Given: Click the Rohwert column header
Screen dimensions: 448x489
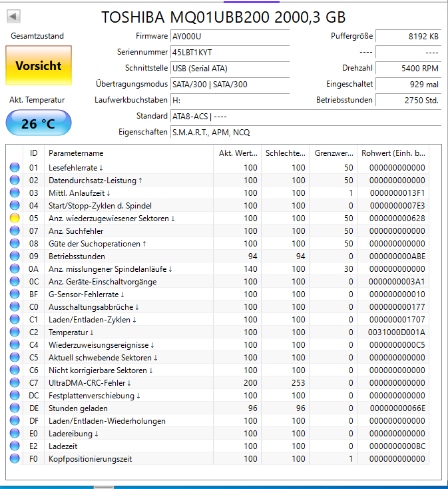Looking at the screenshot, I should tap(393, 153).
